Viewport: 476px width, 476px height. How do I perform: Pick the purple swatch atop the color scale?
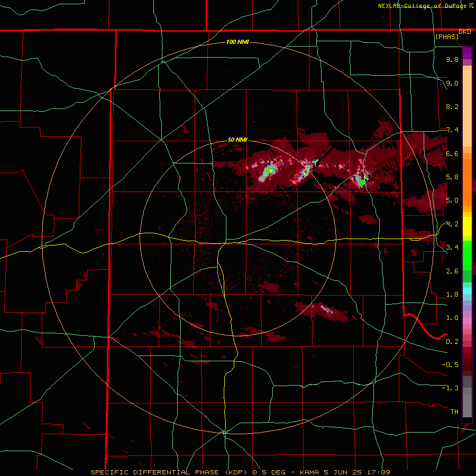467,53
